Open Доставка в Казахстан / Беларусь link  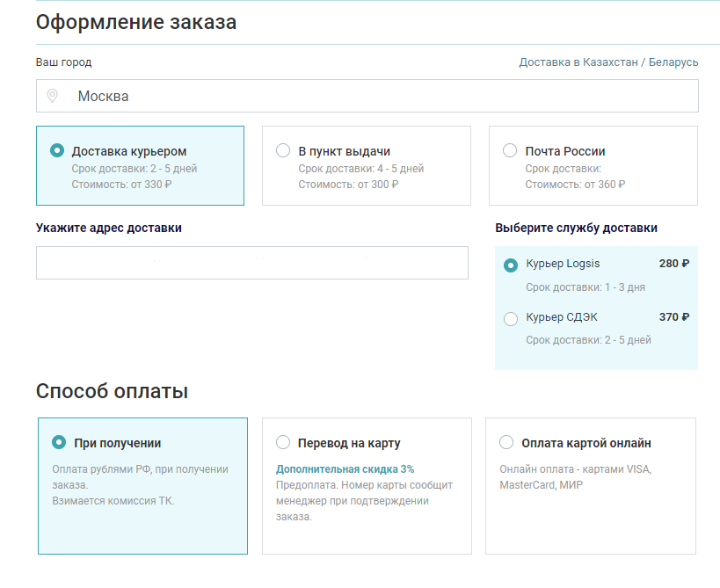(x=608, y=62)
